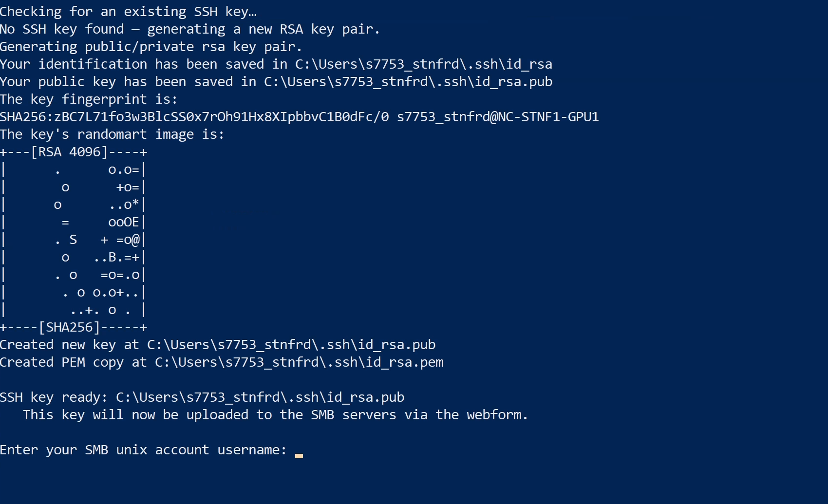828x504 pixels.
Task: Click the id_rsa.pub path in the public key line
Action: pos(408,82)
